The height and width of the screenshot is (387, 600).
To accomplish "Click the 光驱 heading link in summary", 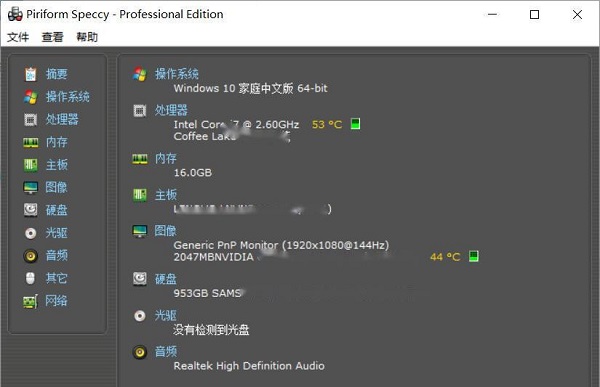I will point(166,315).
